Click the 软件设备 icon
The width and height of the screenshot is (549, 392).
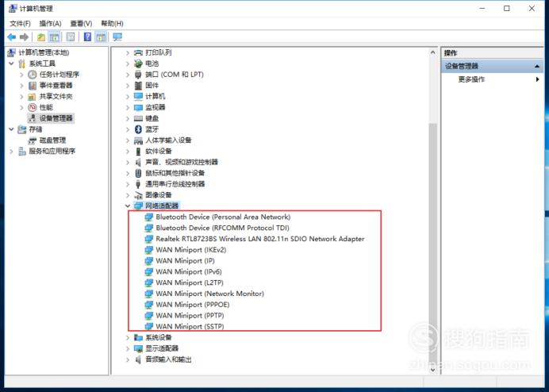(139, 152)
